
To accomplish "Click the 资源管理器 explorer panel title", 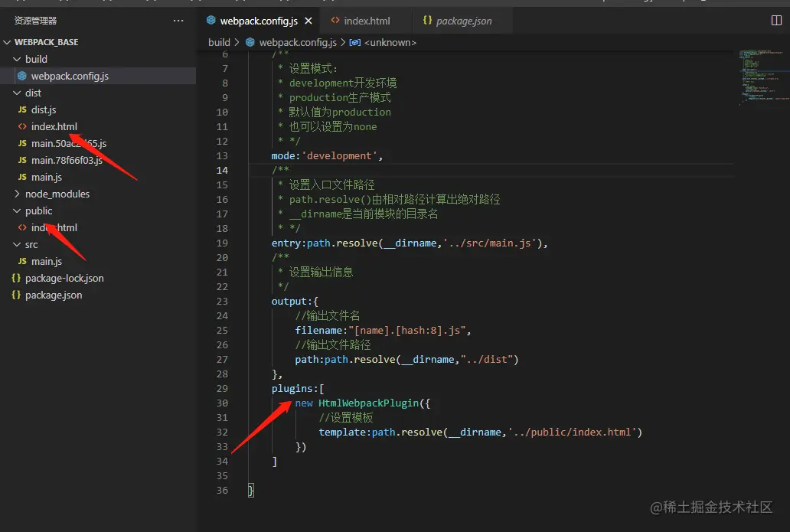I will pos(35,21).
